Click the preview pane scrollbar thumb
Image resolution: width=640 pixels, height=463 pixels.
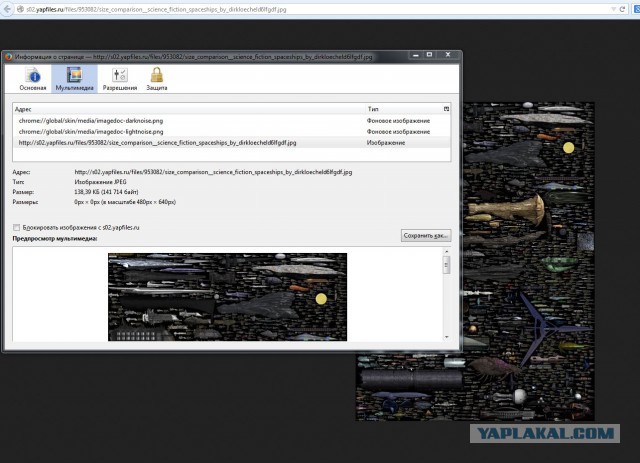(x=447, y=265)
